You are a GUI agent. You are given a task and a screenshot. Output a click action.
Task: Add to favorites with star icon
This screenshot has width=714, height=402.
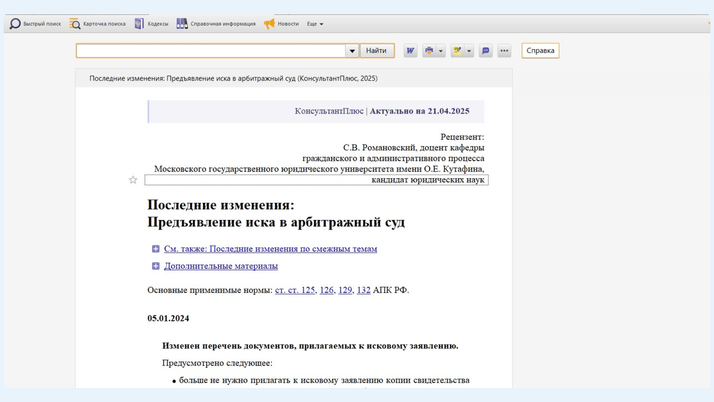tap(133, 180)
